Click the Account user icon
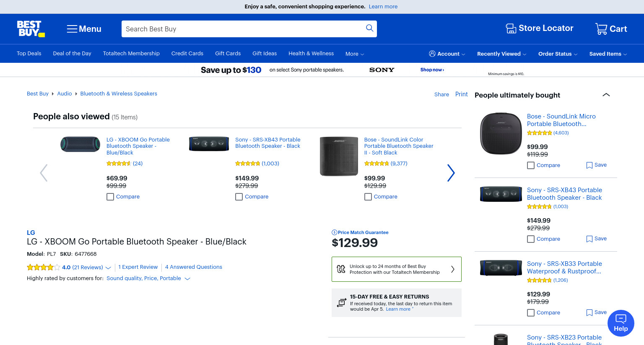This screenshot has height=345, width=644. [432, 54]
